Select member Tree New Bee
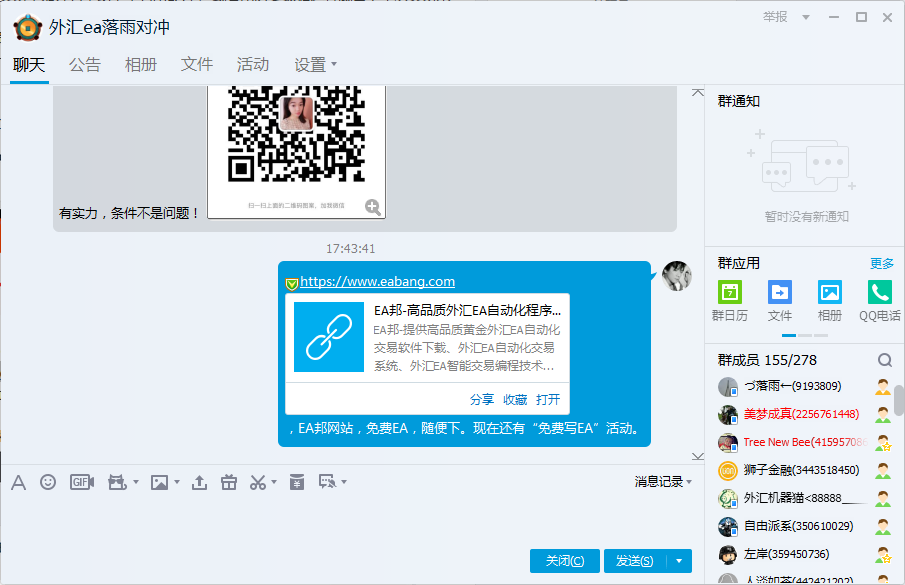 [805, 442]
